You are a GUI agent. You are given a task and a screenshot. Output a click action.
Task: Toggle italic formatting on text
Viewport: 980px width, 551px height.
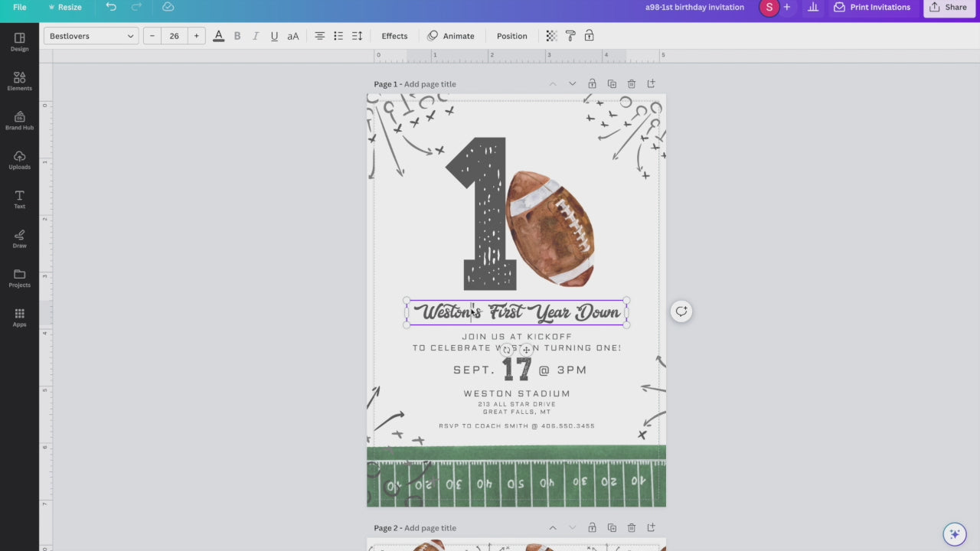tap(256, 36)
